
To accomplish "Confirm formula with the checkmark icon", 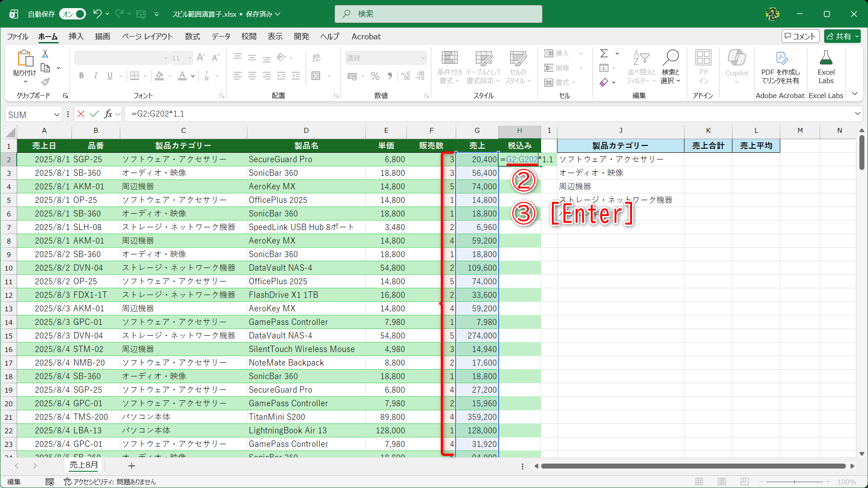I will click(94, 114).
